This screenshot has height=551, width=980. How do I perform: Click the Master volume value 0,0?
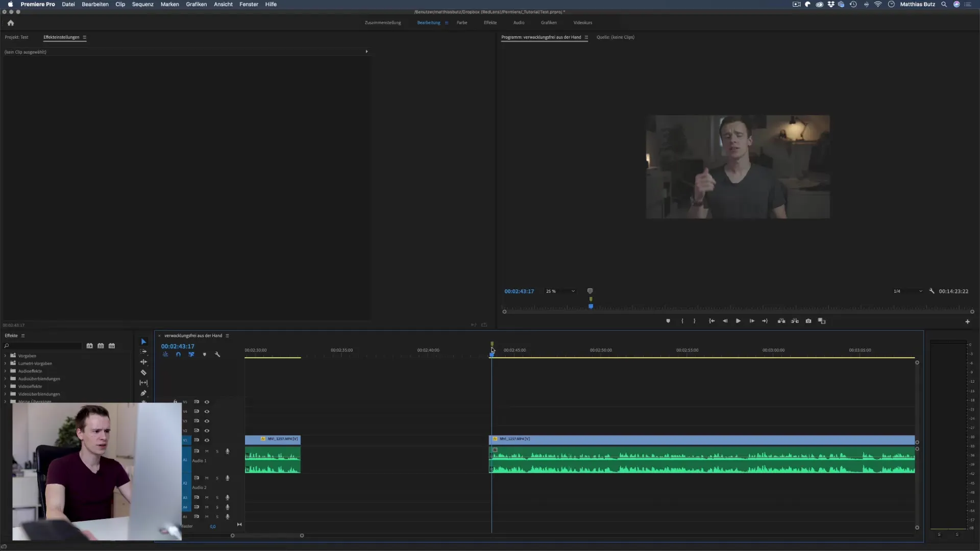coord(212,526)
